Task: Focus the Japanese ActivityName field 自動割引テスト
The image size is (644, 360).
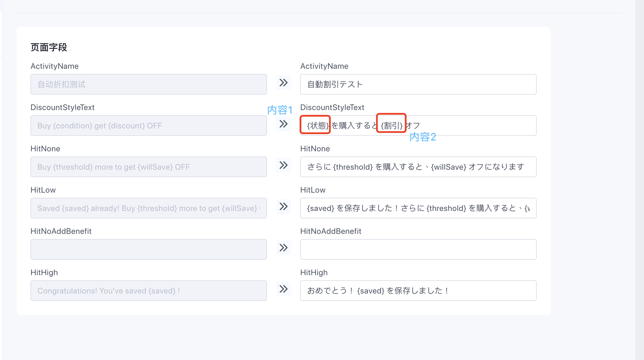Action: (418, 84)
